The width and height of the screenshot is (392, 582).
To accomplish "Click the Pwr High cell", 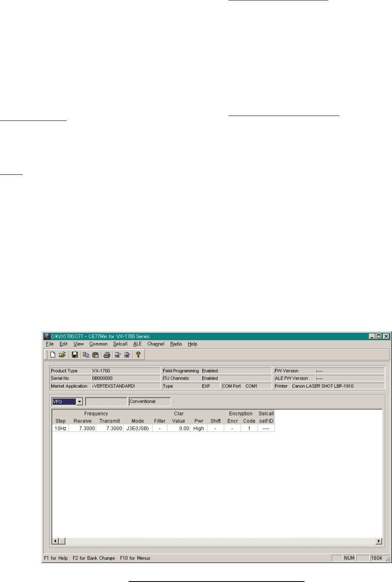I will point(198,428).
